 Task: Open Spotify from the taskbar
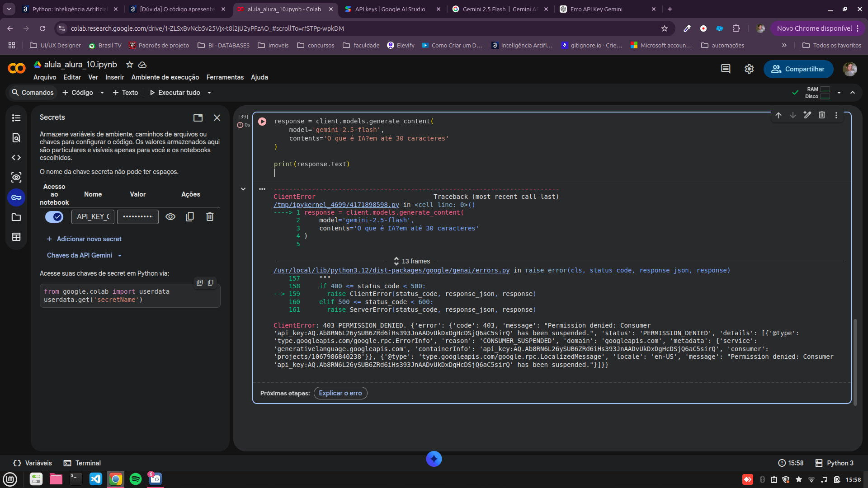pyautogui.click(x=136, y=479)
